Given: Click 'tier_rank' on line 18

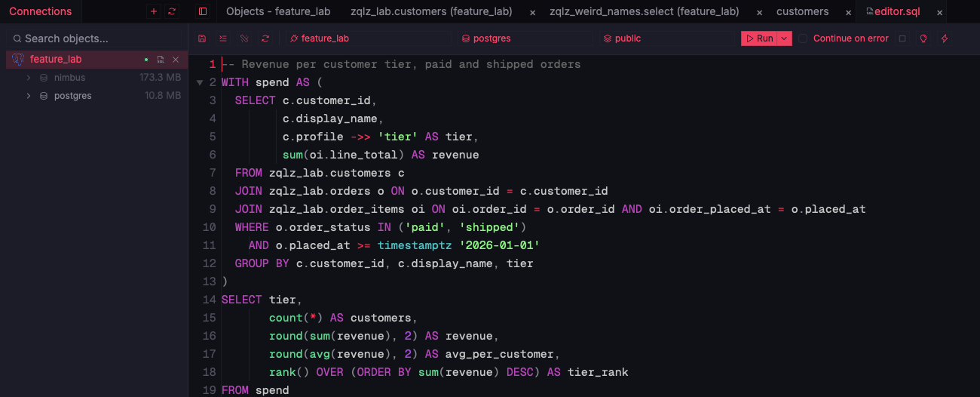Looking at the screenshot, I should click(598, 372).
